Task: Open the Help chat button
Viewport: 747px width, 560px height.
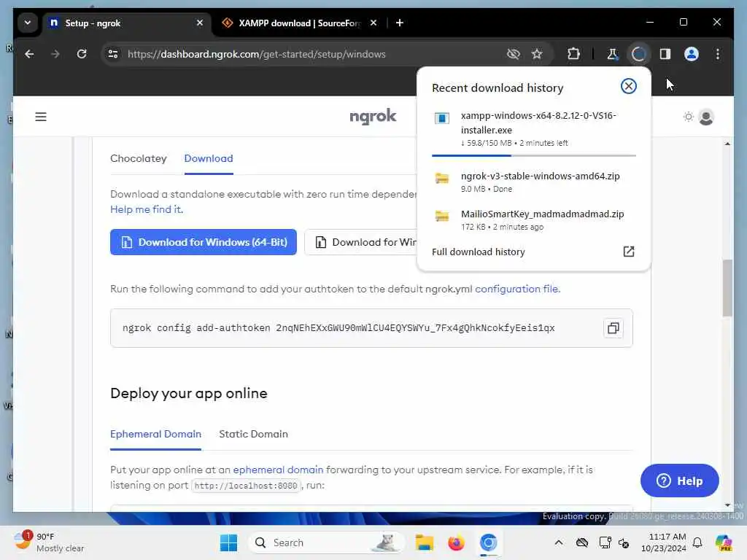Action: coord(679,481)
